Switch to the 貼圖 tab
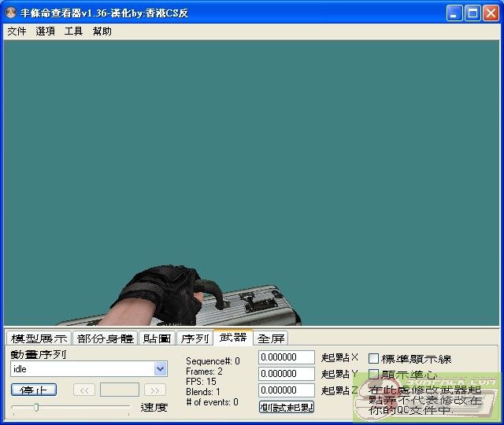 click(157, 338)
